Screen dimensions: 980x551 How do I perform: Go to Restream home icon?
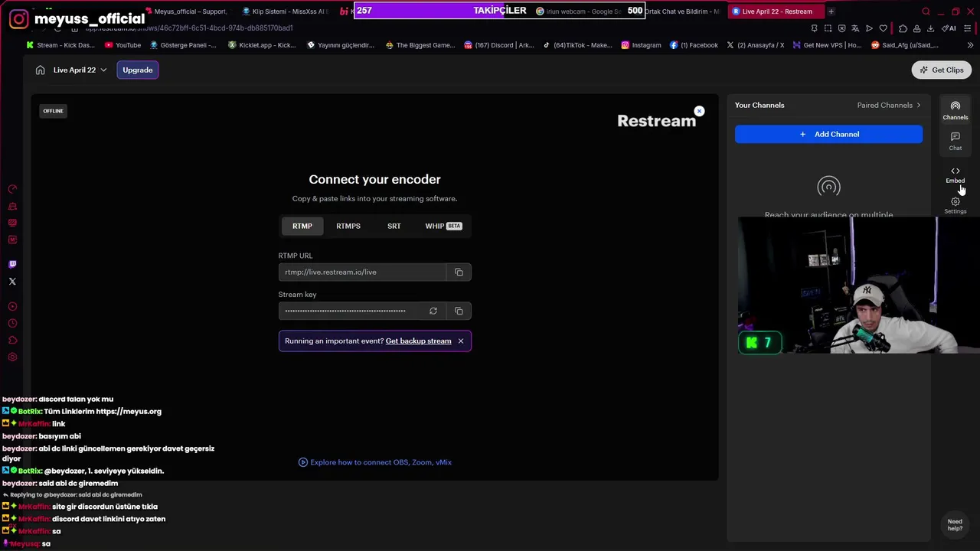[40, 70]
